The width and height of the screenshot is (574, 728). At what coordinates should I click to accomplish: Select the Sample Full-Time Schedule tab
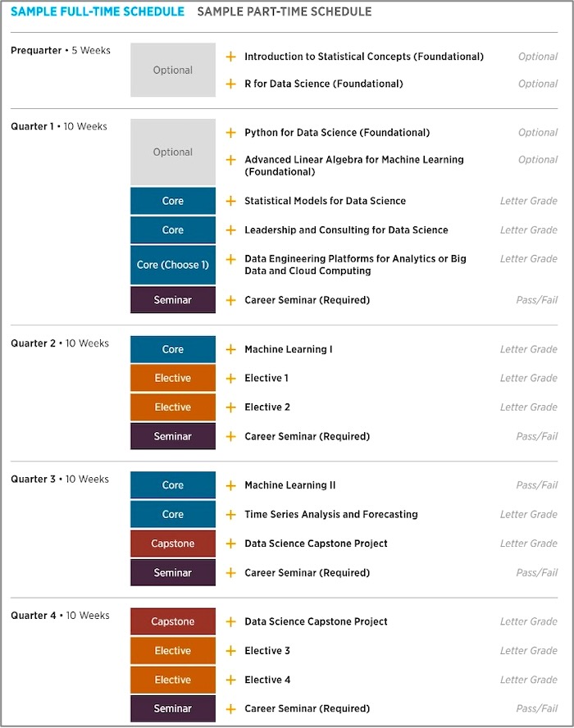pyautogui.click(x=98, y=11)
